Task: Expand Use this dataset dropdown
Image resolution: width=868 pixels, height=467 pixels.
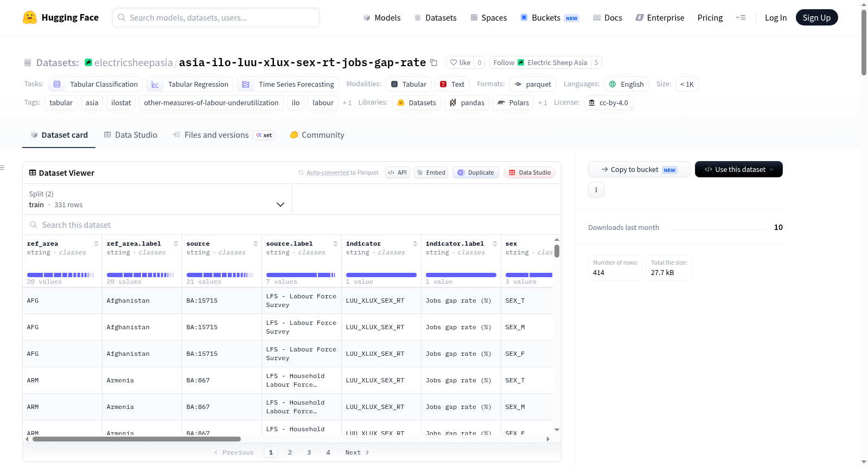Action: [739, 169]
